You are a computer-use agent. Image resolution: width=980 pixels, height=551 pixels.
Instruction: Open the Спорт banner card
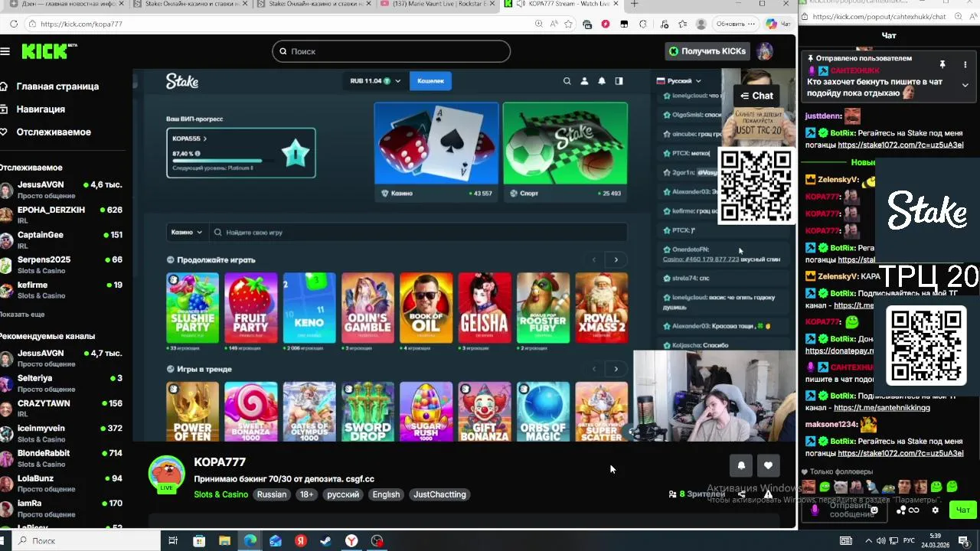[x=565, y=151]
